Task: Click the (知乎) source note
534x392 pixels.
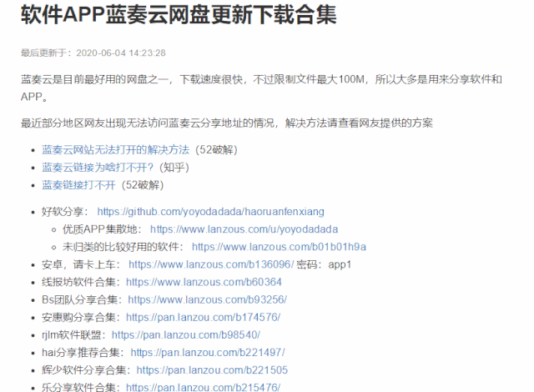Action: 174,168
